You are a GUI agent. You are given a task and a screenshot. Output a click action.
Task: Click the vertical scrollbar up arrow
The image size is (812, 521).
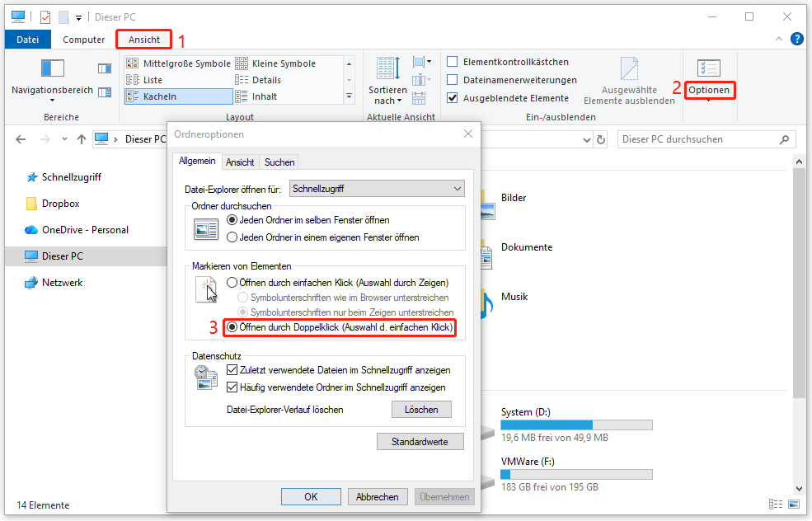tap(799, 162)
